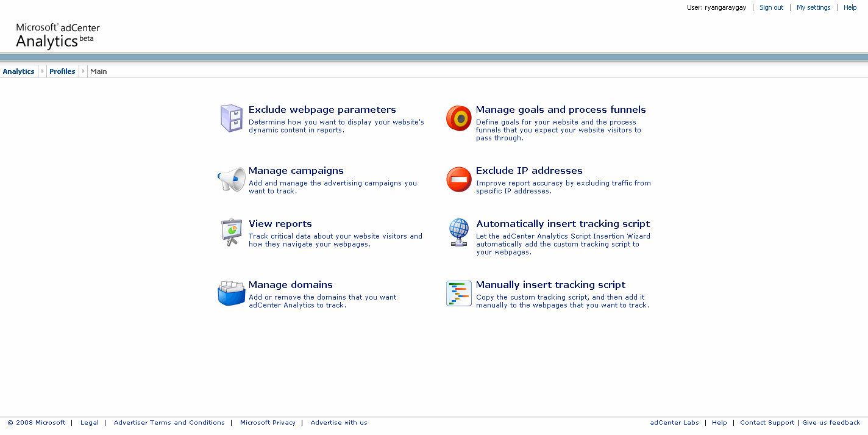Click the target icon for goals and funnels

pos(458,118)
